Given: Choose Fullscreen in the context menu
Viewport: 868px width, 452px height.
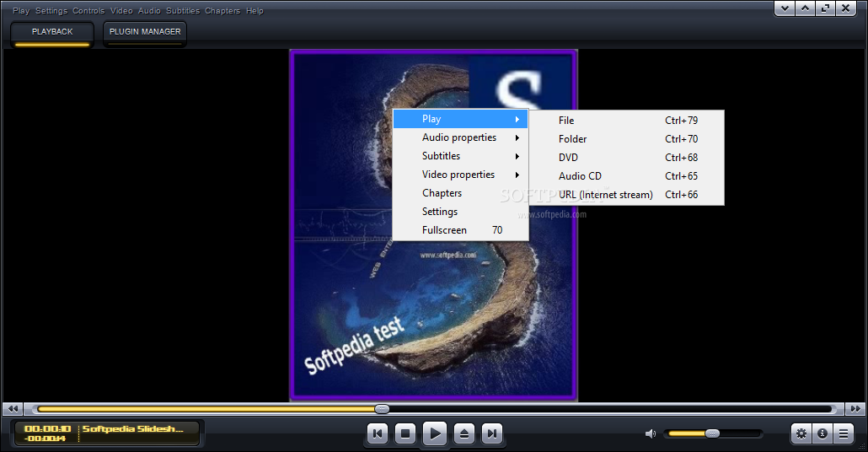Looking at the screenshot, I should coord(461,230).
